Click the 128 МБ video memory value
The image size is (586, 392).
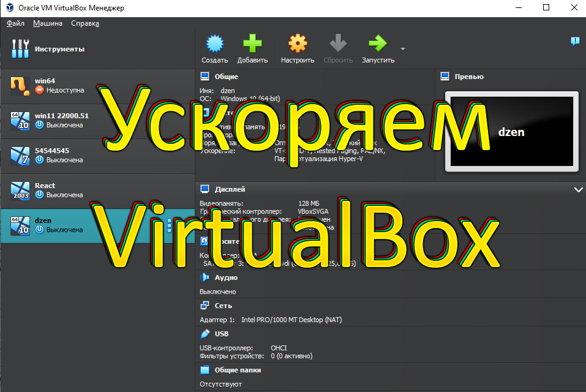[x=309, y=203]
